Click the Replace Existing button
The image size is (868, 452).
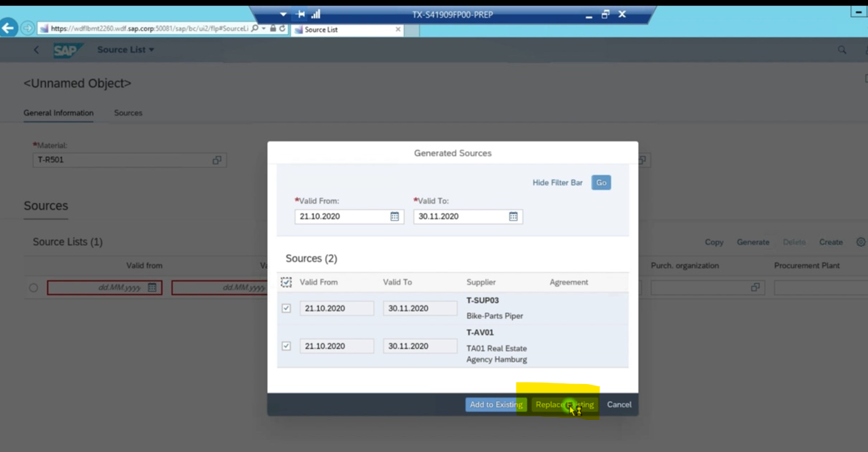point(564,405)
